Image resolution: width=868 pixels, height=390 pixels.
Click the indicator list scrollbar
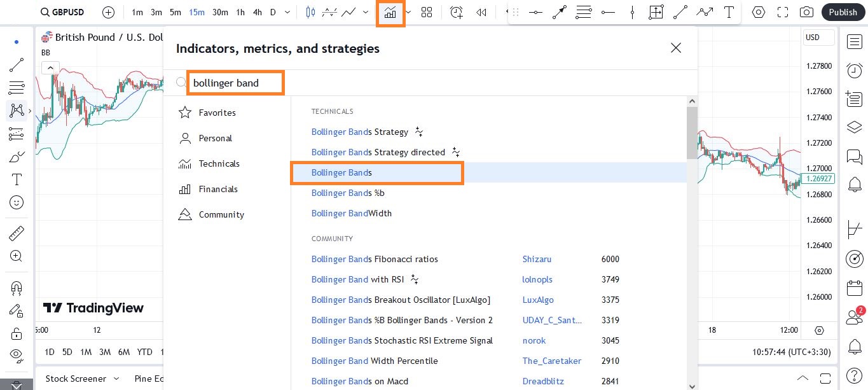[x=692, y=132]
